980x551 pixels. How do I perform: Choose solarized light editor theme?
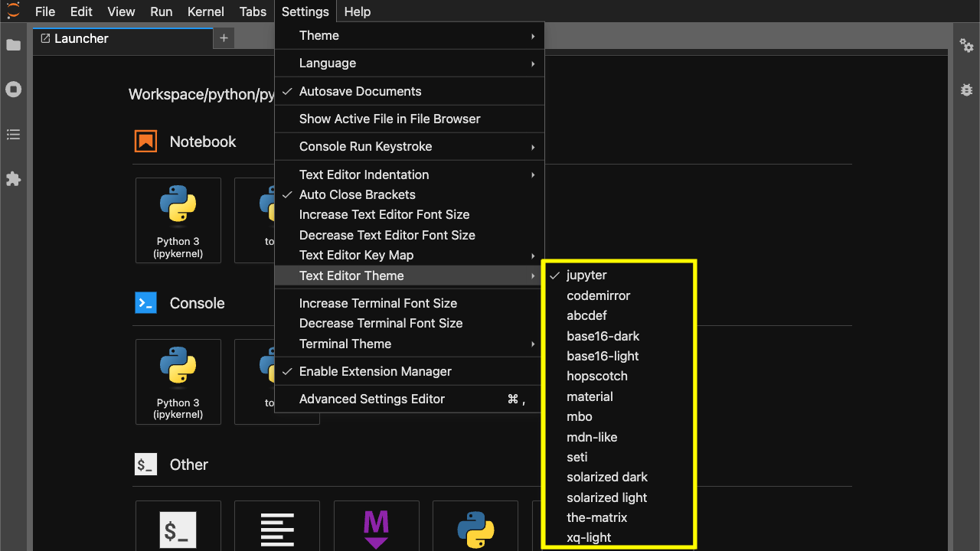click(x=619, y=497)
